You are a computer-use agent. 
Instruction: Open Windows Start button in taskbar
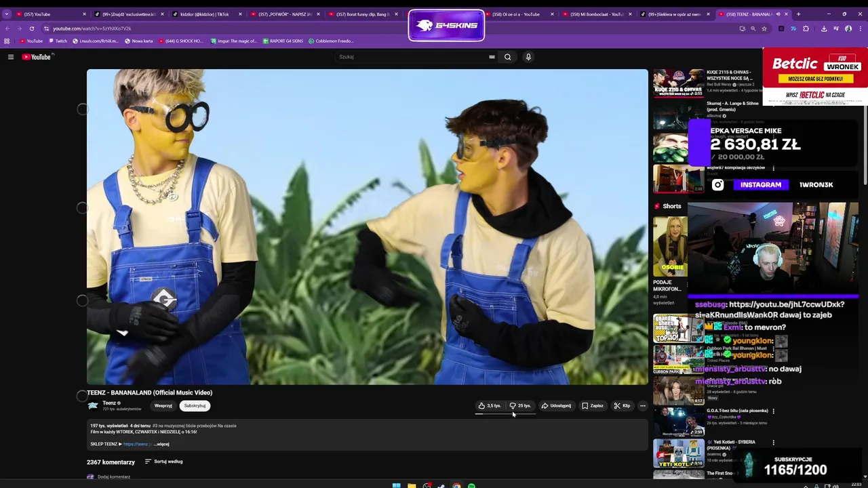click(397, 485)
